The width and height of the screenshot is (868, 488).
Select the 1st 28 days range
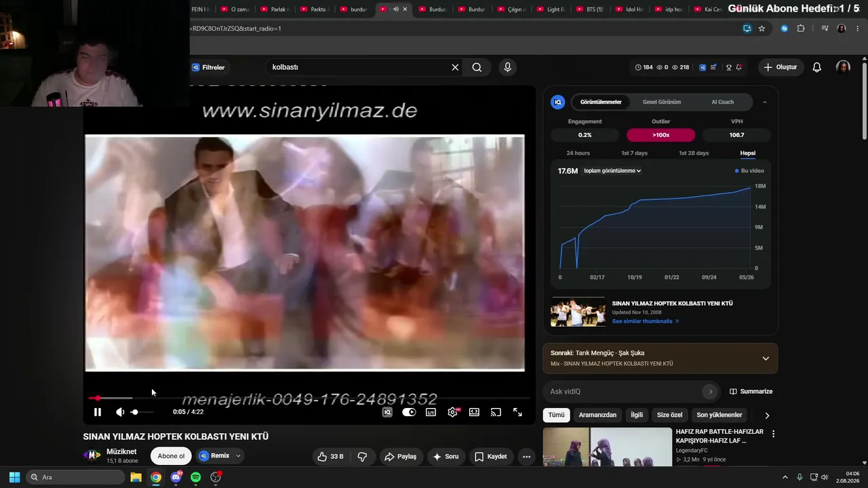coord(694,153)
